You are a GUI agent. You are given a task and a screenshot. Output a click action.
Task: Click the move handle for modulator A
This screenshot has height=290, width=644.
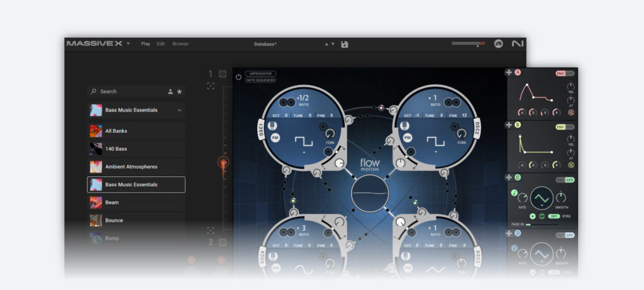(509, 73)
